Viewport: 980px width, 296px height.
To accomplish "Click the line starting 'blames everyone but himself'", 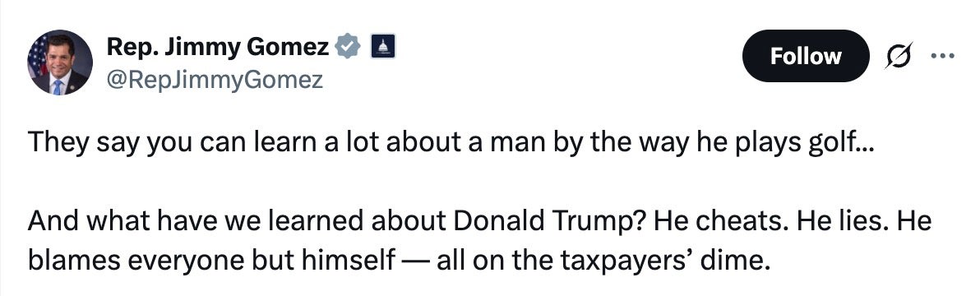I will point(395,258).
